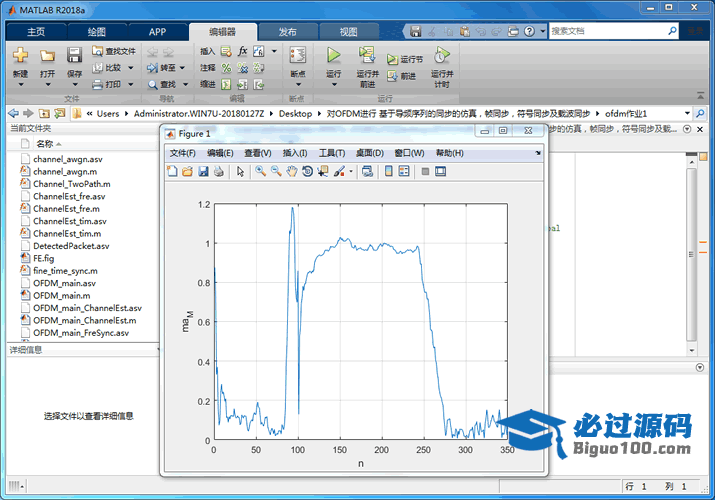This screenshot has height=500, width=715.
Task: Click the Print Figure icon
Action: coord(219,172)
